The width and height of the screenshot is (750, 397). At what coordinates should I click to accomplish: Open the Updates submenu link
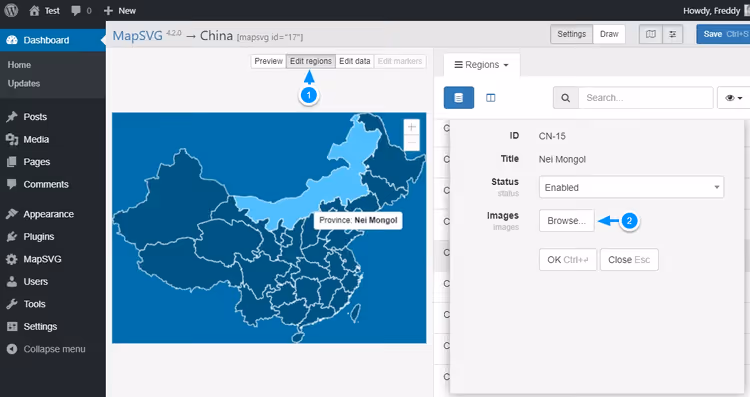[24, 83]
